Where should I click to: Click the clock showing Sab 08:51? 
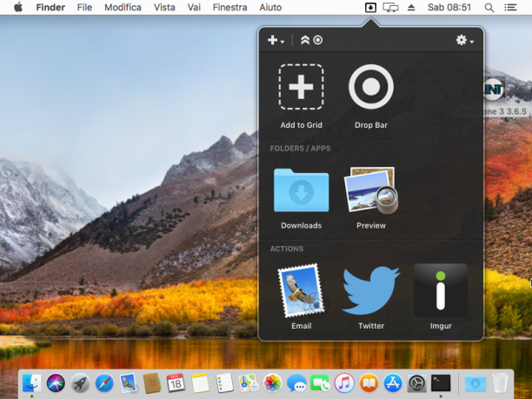coord(449,7)
